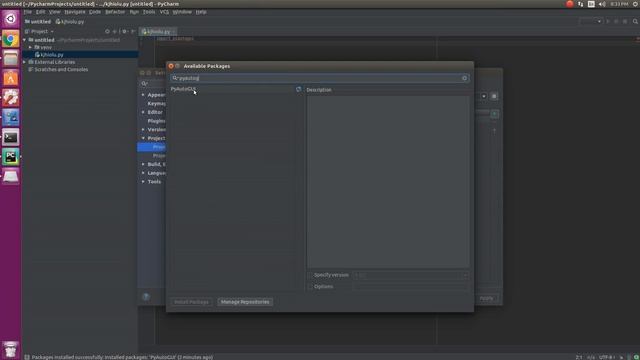Open the interpreter dropdown in Settings
The height and width of the screenshot is (360, 640).
(484, 96)
